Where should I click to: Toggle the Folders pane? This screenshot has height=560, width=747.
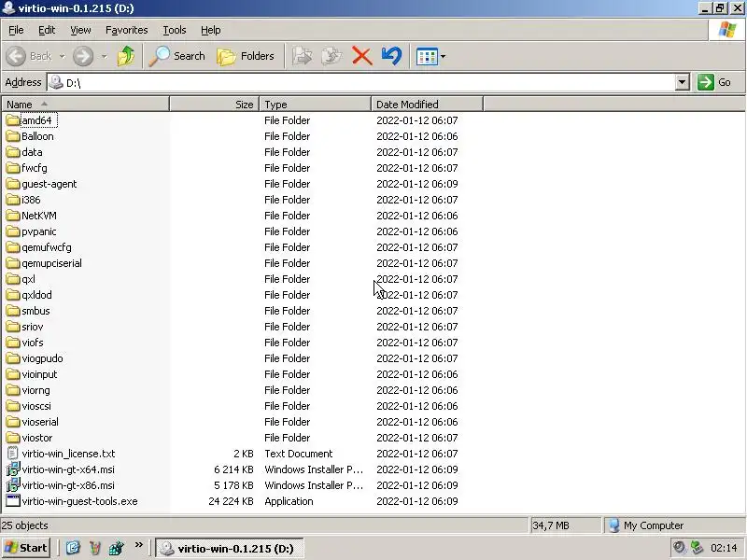click(246, 56)
